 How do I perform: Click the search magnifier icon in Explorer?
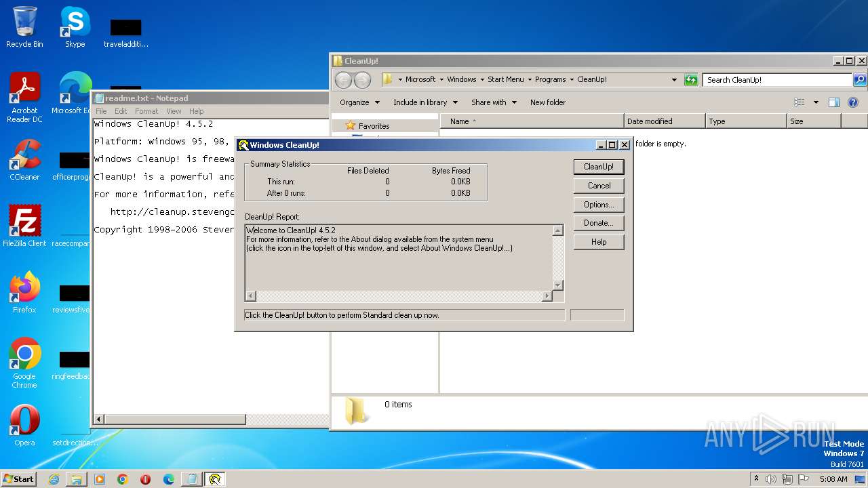[859, 80]
